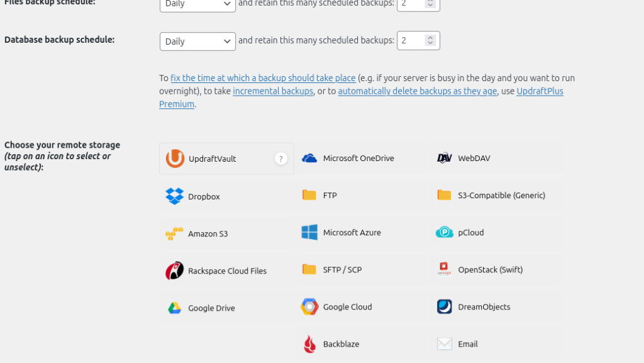Screen dimensions: 644x363
Task: Select the Microsoft Azure icon
Action: coord(309,232)
